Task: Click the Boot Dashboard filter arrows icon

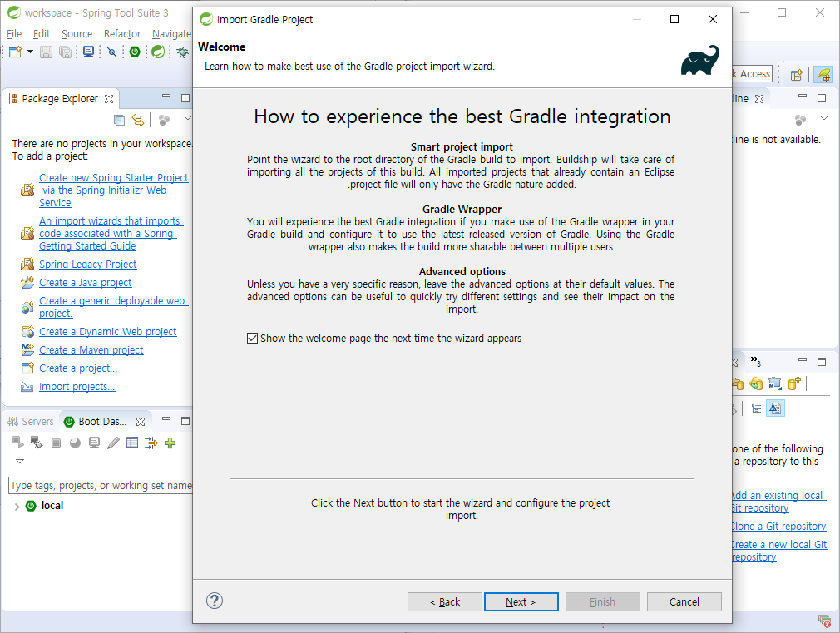Action: coord(151,443)
